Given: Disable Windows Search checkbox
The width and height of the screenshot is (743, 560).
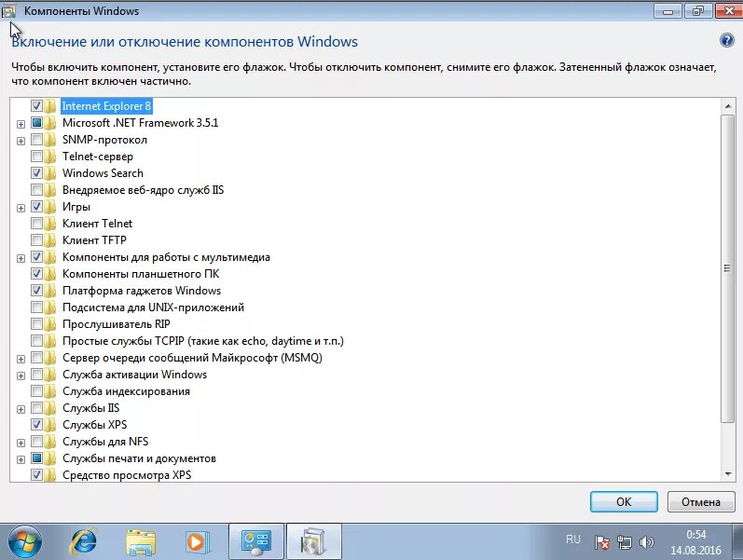Looking at the screenshot, I should pos(36,173).
